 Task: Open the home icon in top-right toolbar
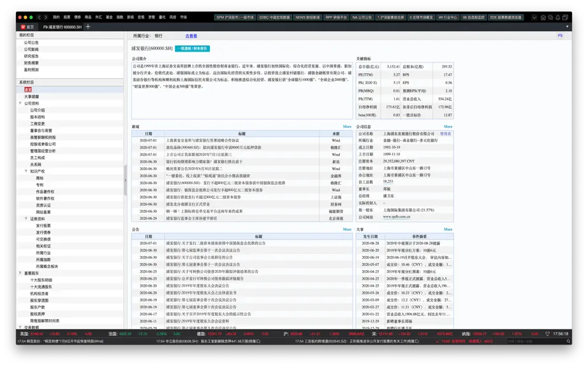(543, 18)
